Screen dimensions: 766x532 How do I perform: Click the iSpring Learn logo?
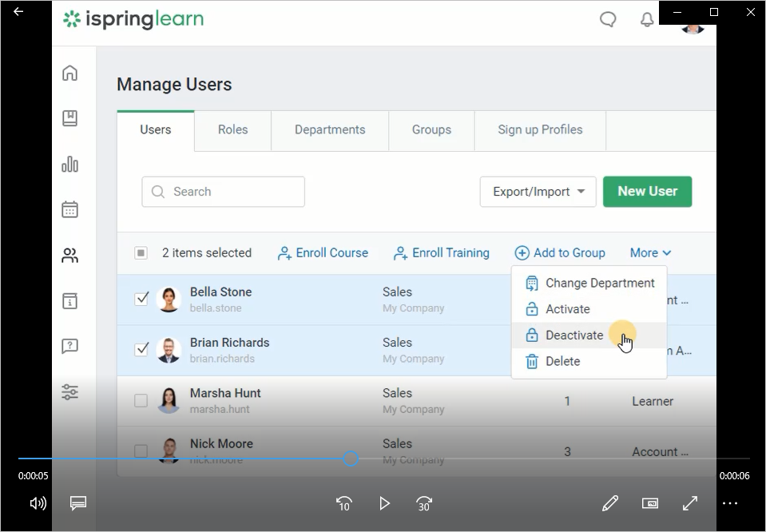point(133,19)
